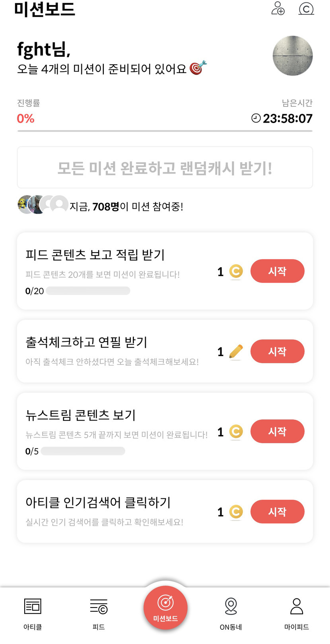Screen dimensions: 330x644
Task: Tap the participant avatars group
Action: click(x=43, y=205)
